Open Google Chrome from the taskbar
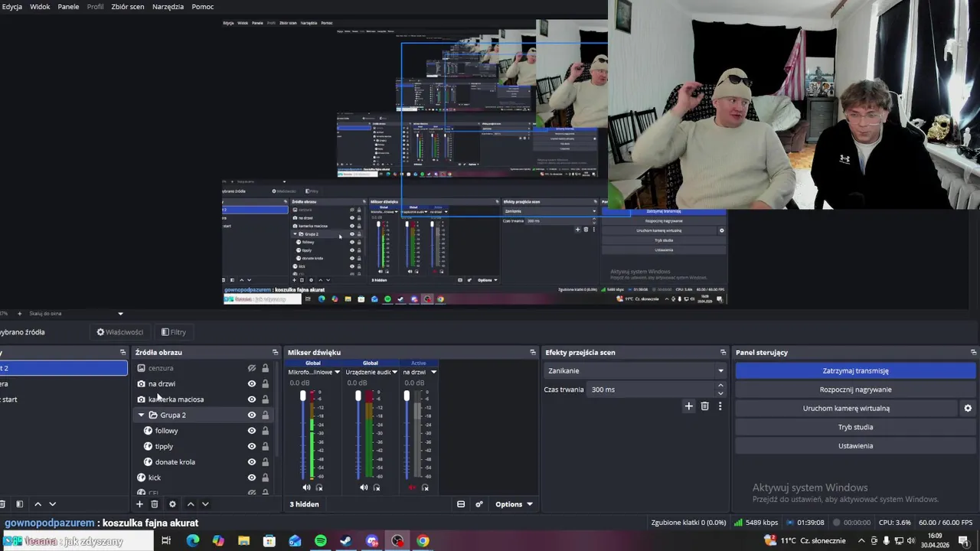The image size is (980, 551). 423,541
